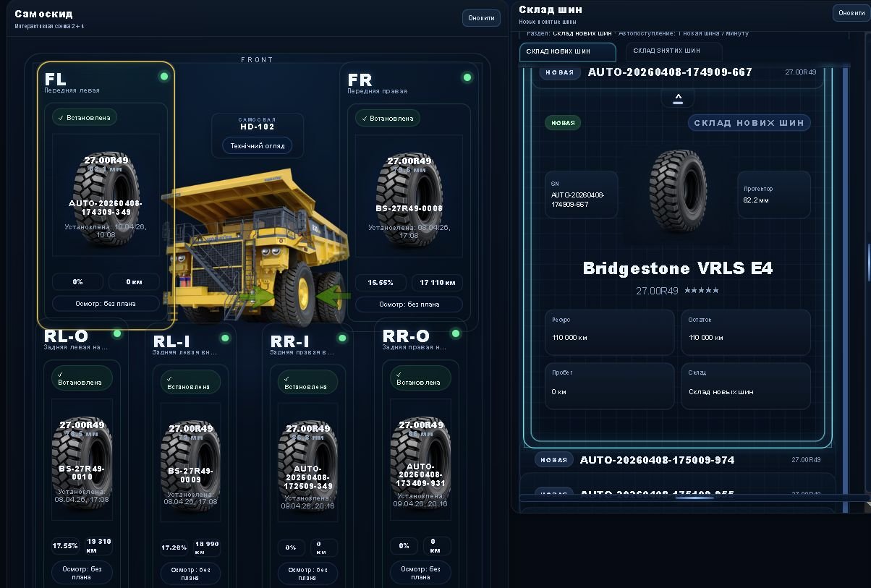Click FL mileage 0 км
This screenshot has height=588, width=871.
[x=134, y=281]
